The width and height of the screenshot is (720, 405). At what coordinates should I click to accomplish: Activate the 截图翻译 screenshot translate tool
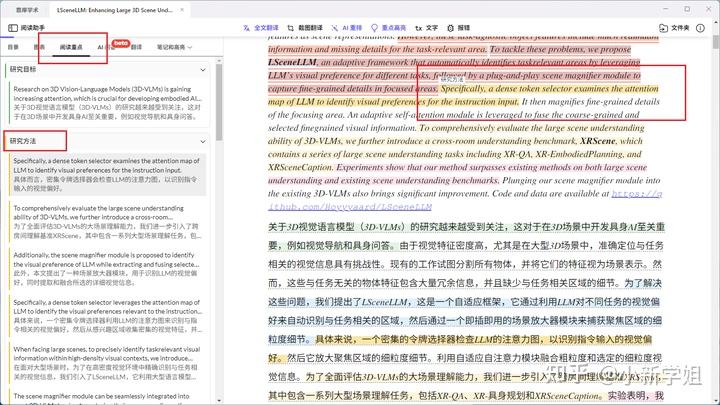(305, 28)
